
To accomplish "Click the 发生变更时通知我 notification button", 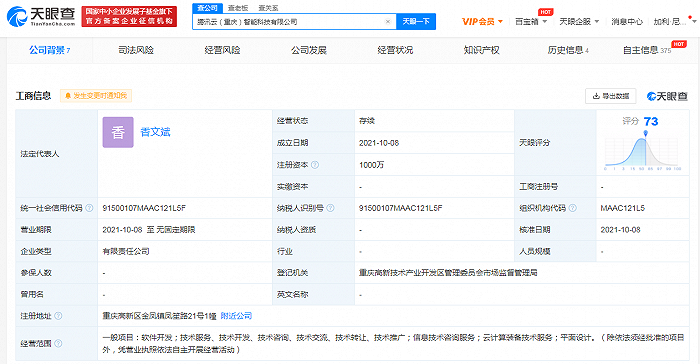I will click(96, 96).
